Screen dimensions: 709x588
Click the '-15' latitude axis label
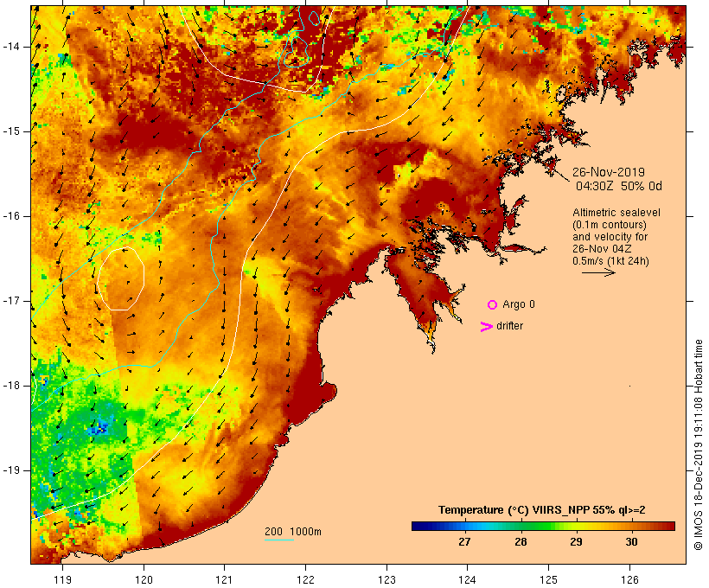pos(10,131)
